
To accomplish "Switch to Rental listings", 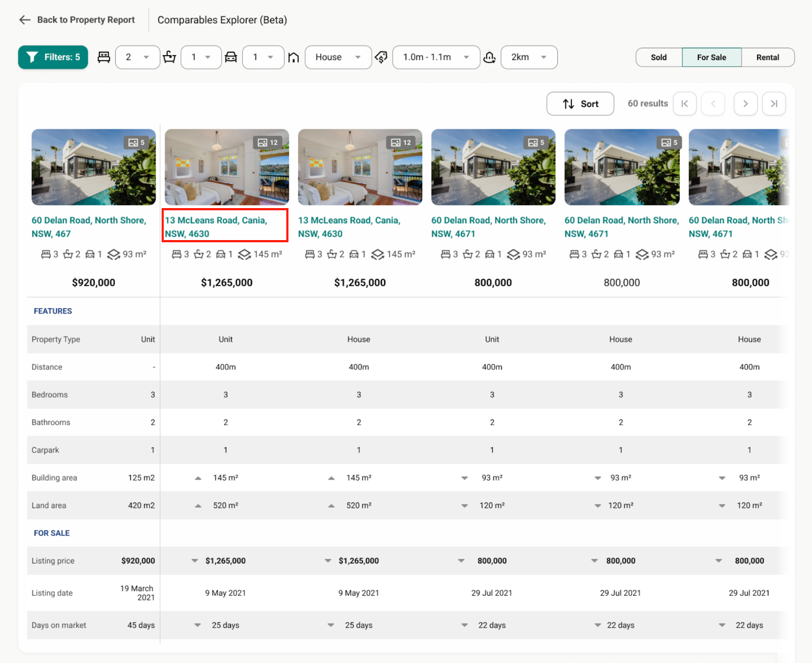I will point(767,57).
